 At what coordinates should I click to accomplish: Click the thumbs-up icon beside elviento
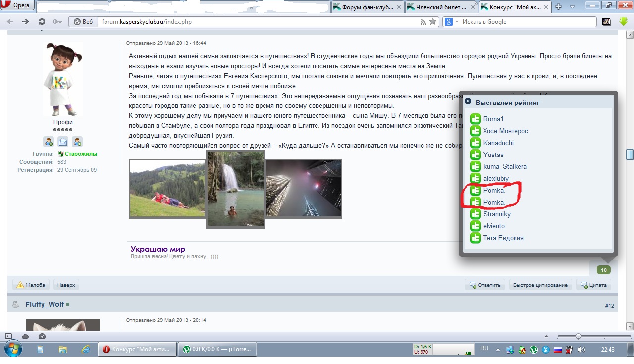pyautogui.click(x=475, y=226)
